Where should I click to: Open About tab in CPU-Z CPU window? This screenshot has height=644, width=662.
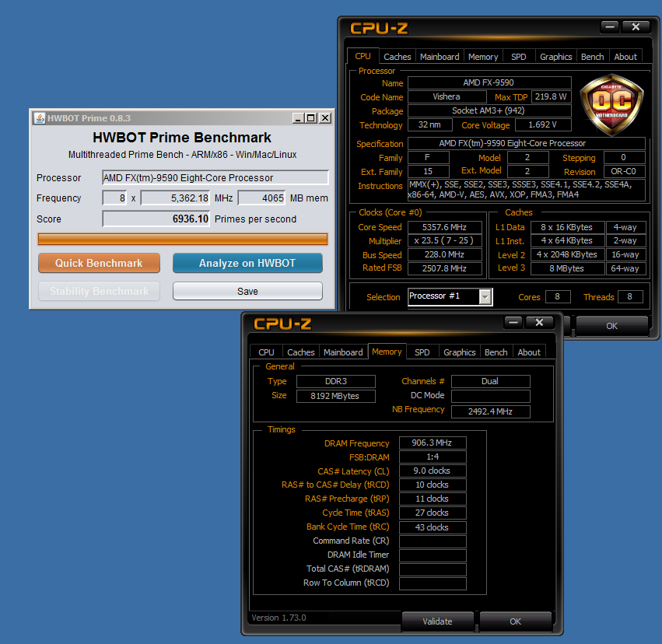[625, 57]
